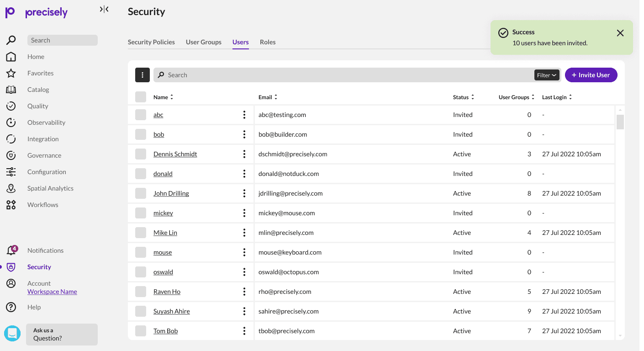Open Mike Lin's user link
This screenshot has height=351, width=644.
coord(165,233)
